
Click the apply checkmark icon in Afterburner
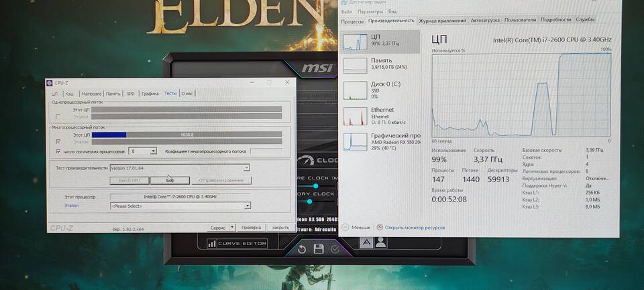[335, 249]
